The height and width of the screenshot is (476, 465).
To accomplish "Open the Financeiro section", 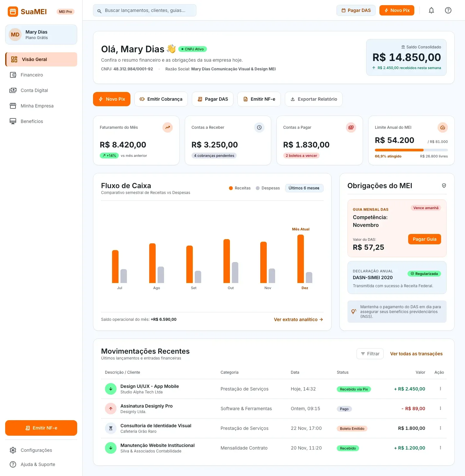I will (x=41, y=75).
